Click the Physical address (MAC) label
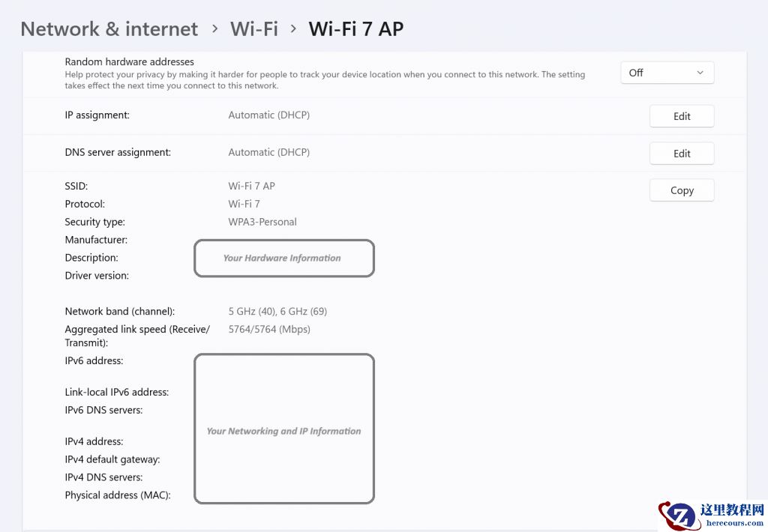 tap(117, 495)
